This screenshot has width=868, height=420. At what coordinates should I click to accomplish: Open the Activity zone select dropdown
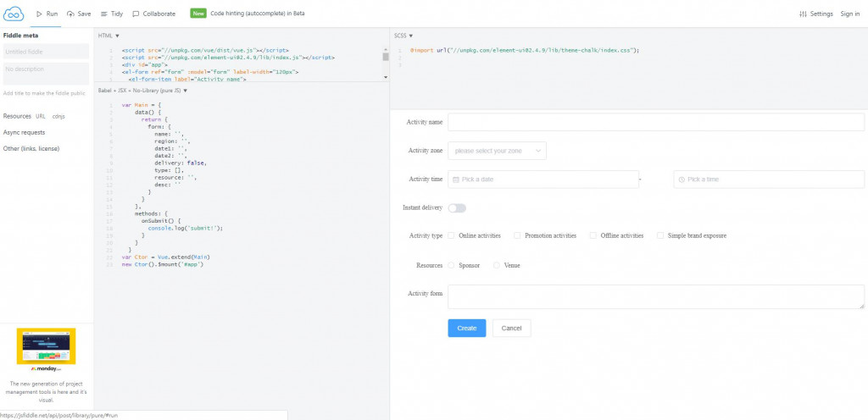click(497, 151)
